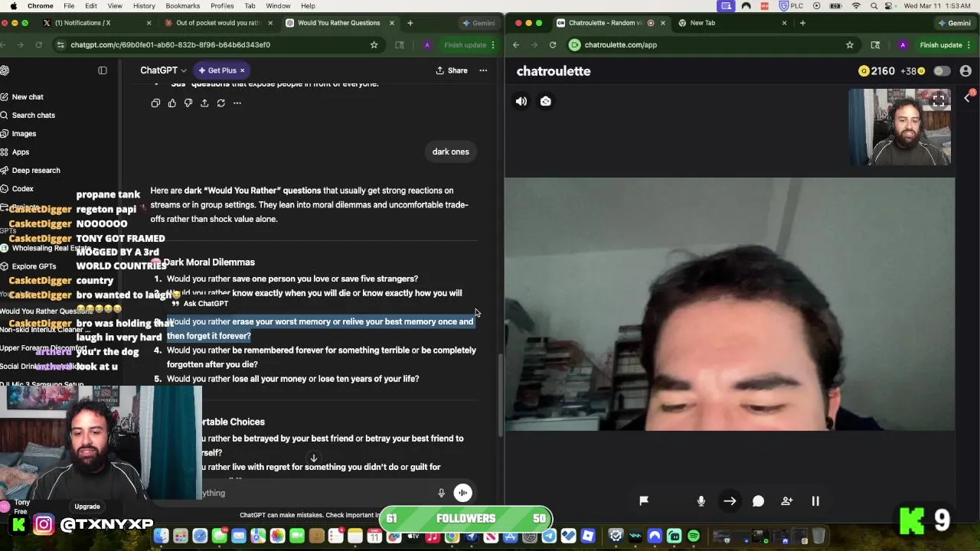Pause the Chatroulette session

pos(815,500)
